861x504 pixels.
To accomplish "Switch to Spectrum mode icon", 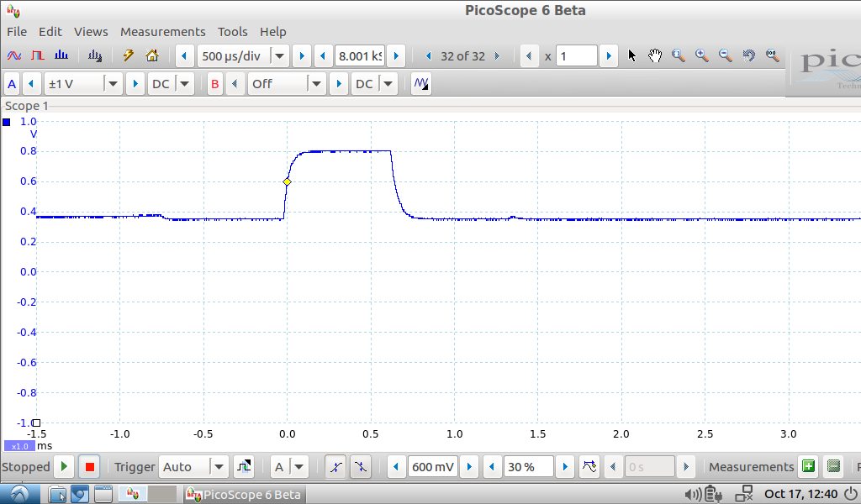I will coord(61,56).
